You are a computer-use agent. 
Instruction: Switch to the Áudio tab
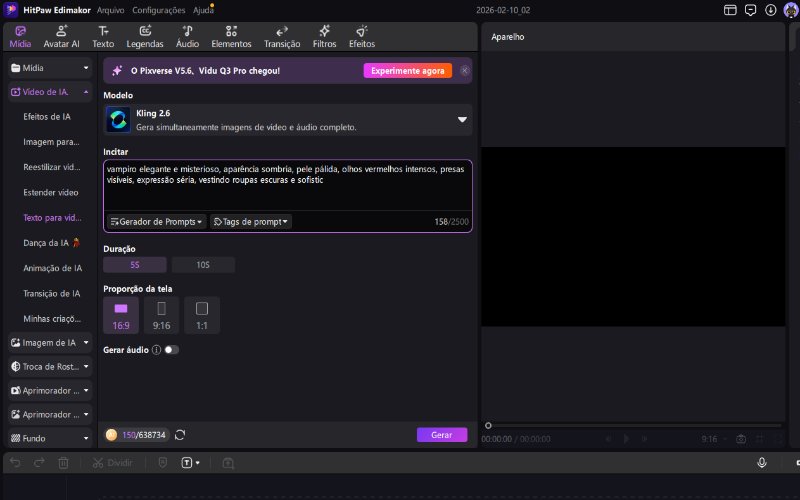point(187,37)
